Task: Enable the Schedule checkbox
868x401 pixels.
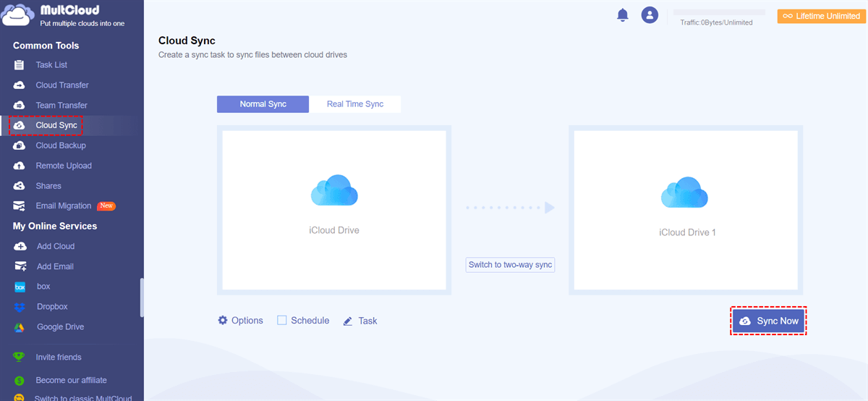Action: coord(282,320)
